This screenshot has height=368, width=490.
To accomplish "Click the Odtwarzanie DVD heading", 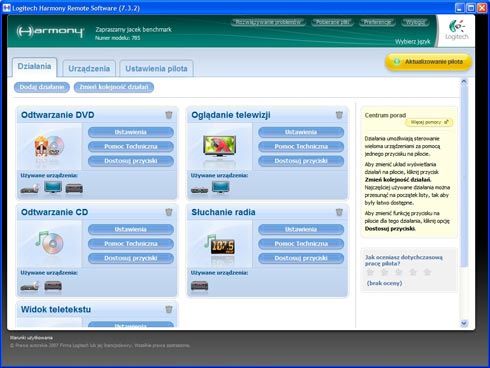I will click(58, 115).
